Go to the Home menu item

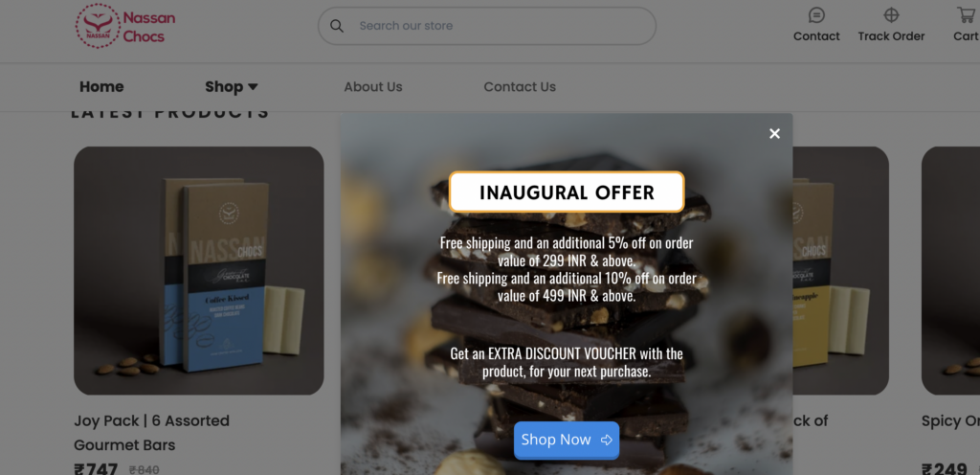pyautogui.click(x=101, y=87)
